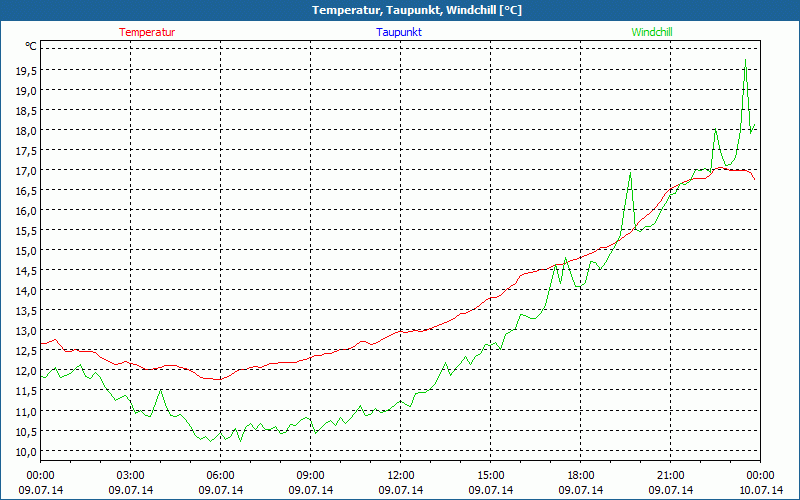Viewport: 800px width, 500px height.
Task: Click the 19,5 y-axis value
Action: tap(26, 70)
